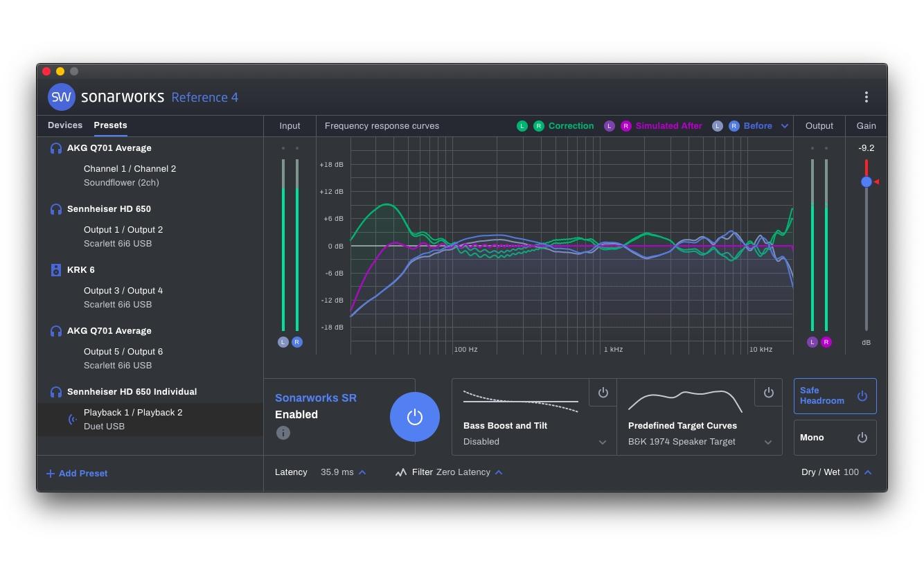The width and height of the screenshot is (924, 581).
Task: Open the B&K 1974 Speaker Target dropdown
Action: click(700, 442)
